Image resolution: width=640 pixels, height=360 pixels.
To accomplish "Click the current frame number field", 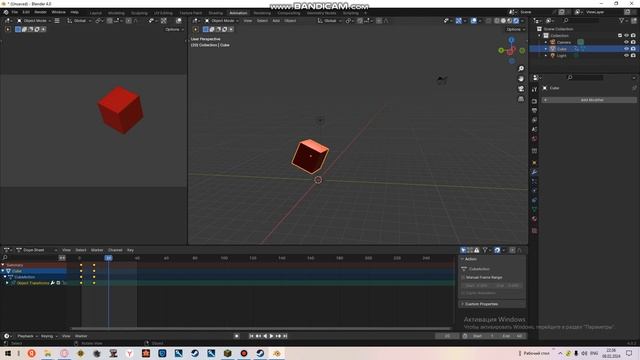I will [x=447, y=336].
